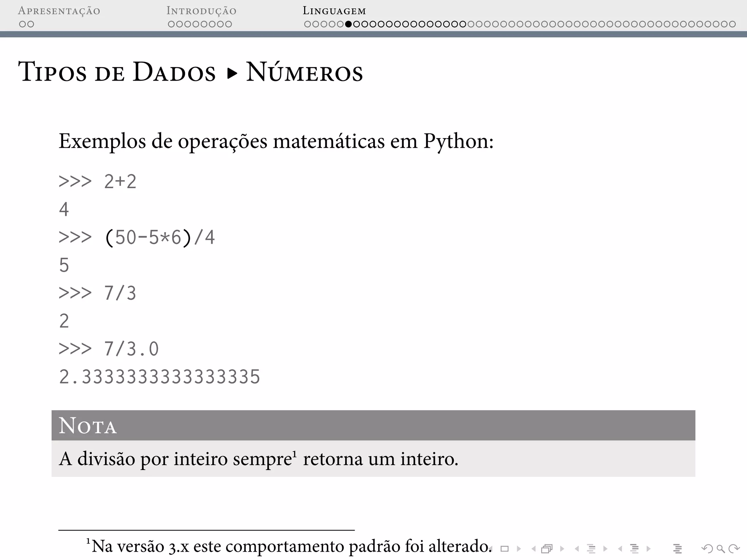Select the filled current-slide dot under Linguagem
747x560 pixels.
click(x=348, y=24)
